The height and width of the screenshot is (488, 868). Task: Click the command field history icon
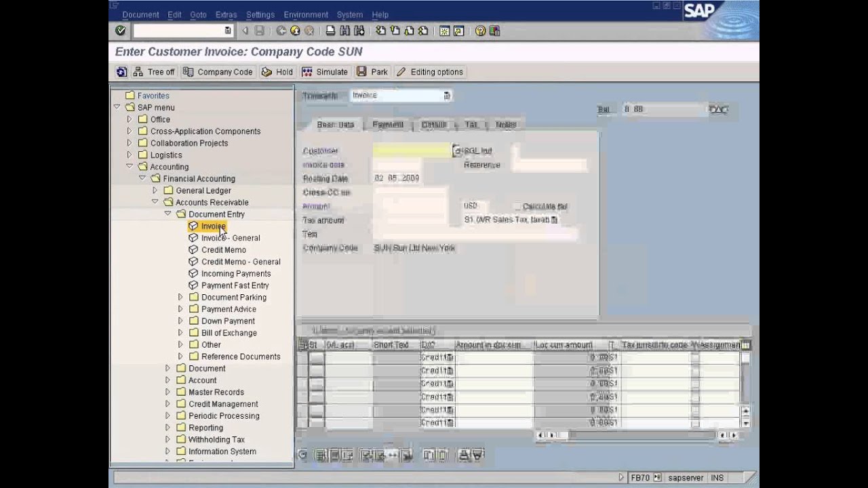(x=228, y=30)
